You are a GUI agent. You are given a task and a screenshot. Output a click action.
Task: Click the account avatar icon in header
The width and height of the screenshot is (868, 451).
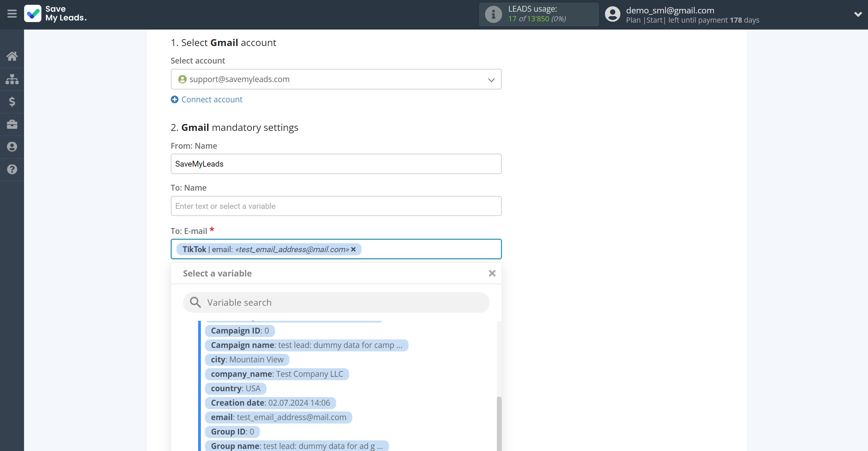[x=613, y=14]
